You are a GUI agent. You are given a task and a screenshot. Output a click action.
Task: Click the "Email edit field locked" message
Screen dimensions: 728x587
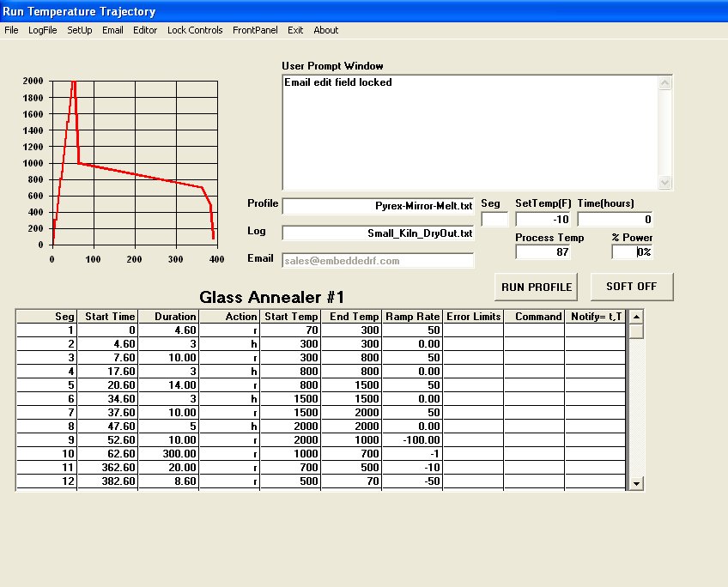click(338, 82)
